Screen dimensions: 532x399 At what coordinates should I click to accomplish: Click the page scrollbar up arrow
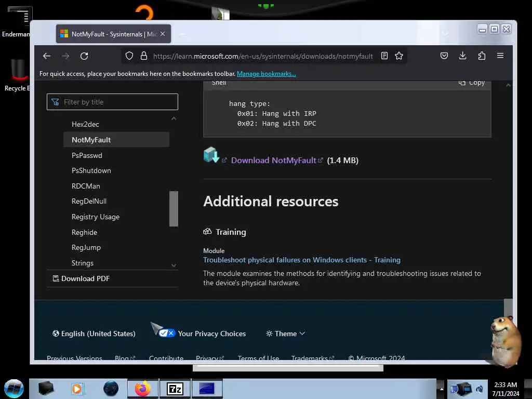(x=508, y=85)
